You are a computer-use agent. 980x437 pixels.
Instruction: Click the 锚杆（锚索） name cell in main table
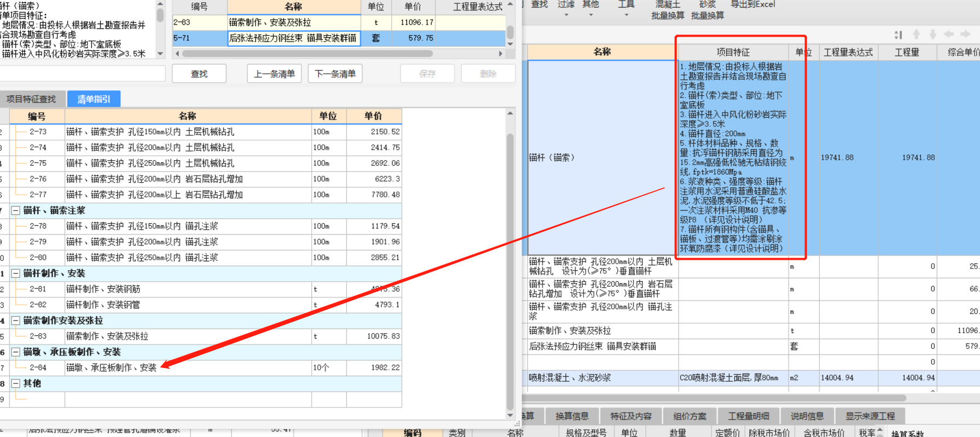click(x=602, y=158)
